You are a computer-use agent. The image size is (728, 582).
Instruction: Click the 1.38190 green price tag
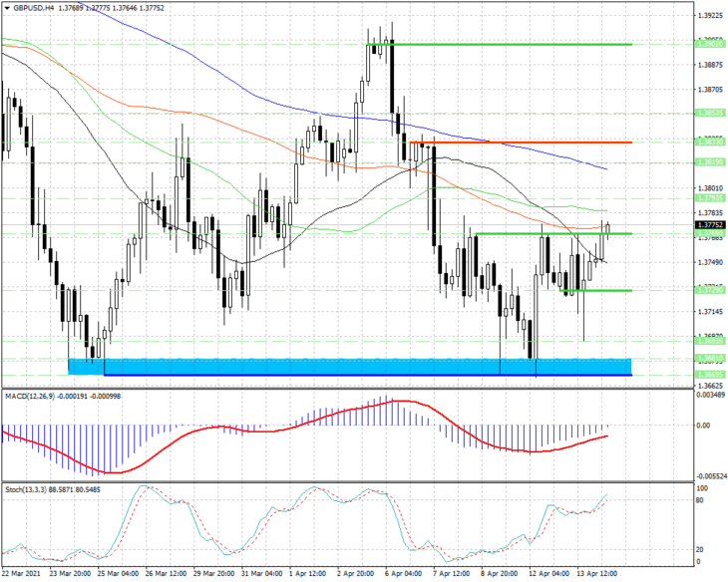coord(709,162)
